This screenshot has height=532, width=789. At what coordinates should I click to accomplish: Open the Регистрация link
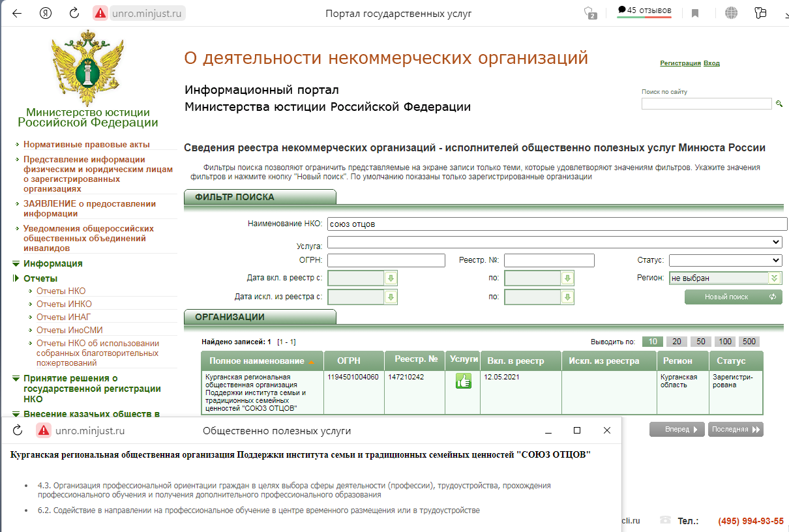click(x=680, y=63)
